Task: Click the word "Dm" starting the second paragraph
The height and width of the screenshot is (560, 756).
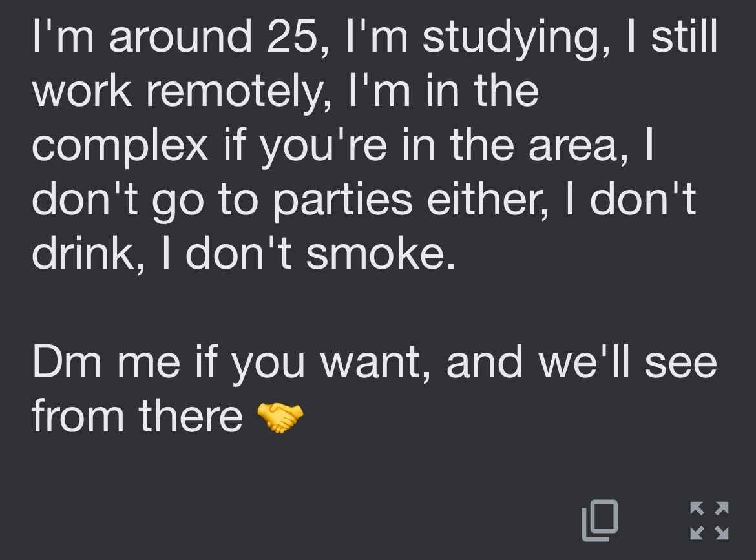Action: pos(67,362)
